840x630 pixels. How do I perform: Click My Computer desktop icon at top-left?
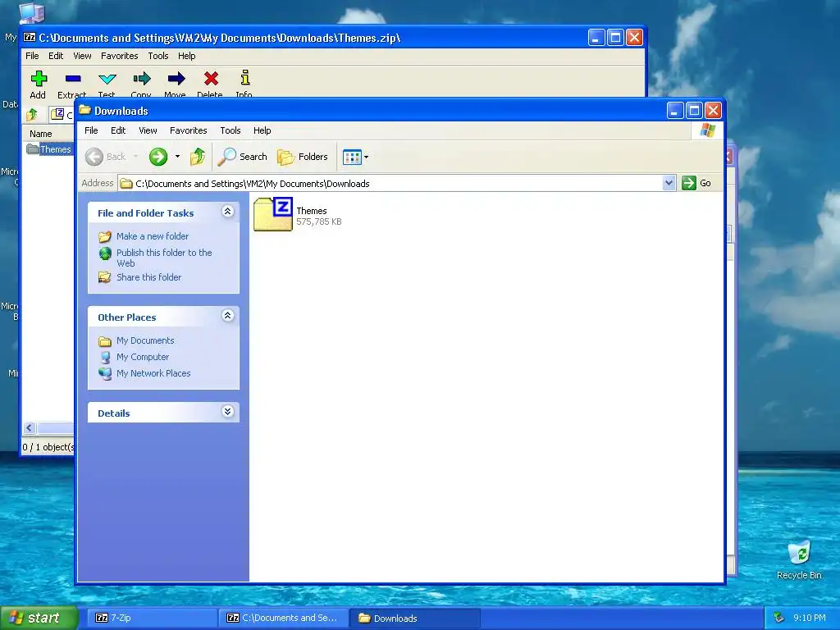coord(31,13)
